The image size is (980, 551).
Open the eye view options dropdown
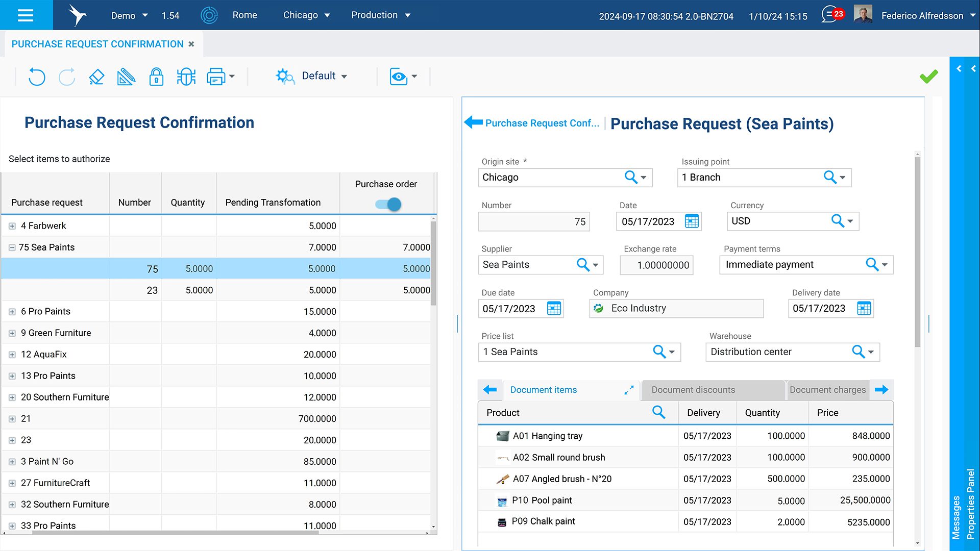pos(403,77)
